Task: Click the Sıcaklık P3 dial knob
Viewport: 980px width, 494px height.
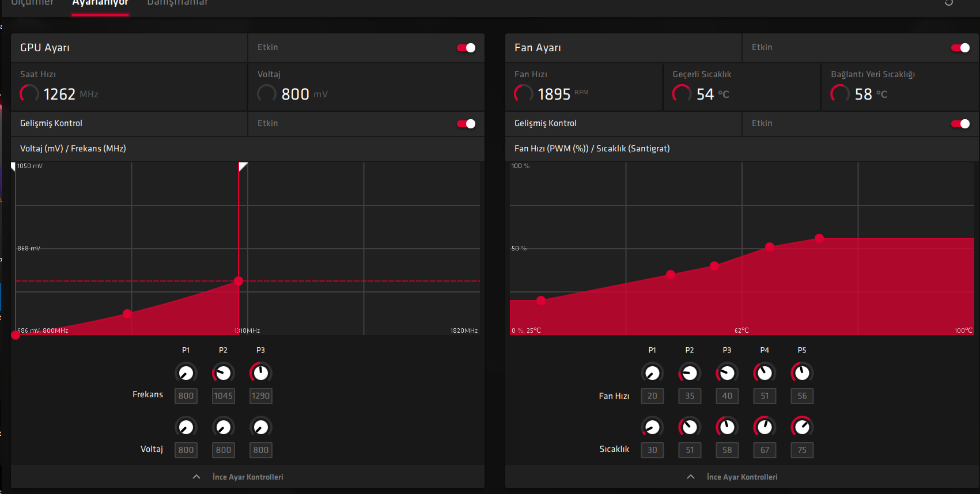Action: pyautogui.click(x=727, y=427)
